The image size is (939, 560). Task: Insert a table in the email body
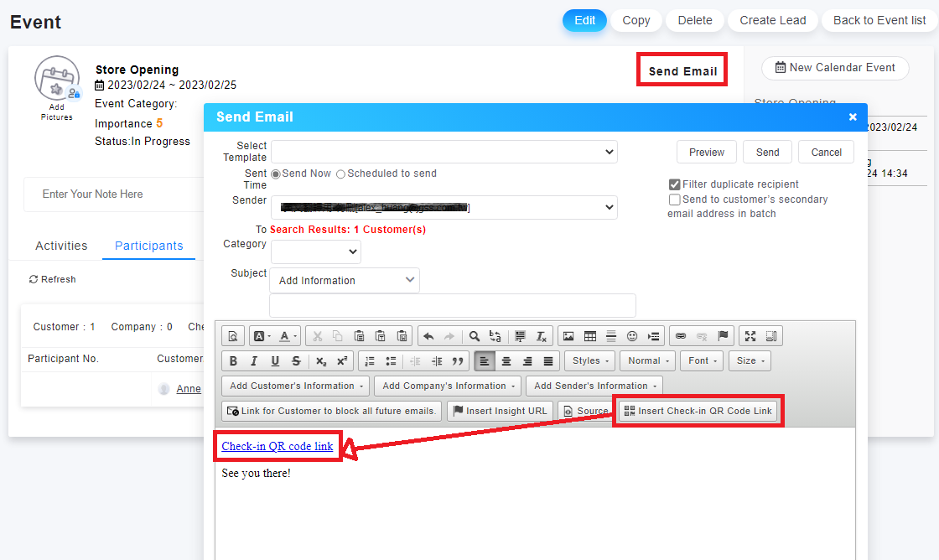point(590,336)
